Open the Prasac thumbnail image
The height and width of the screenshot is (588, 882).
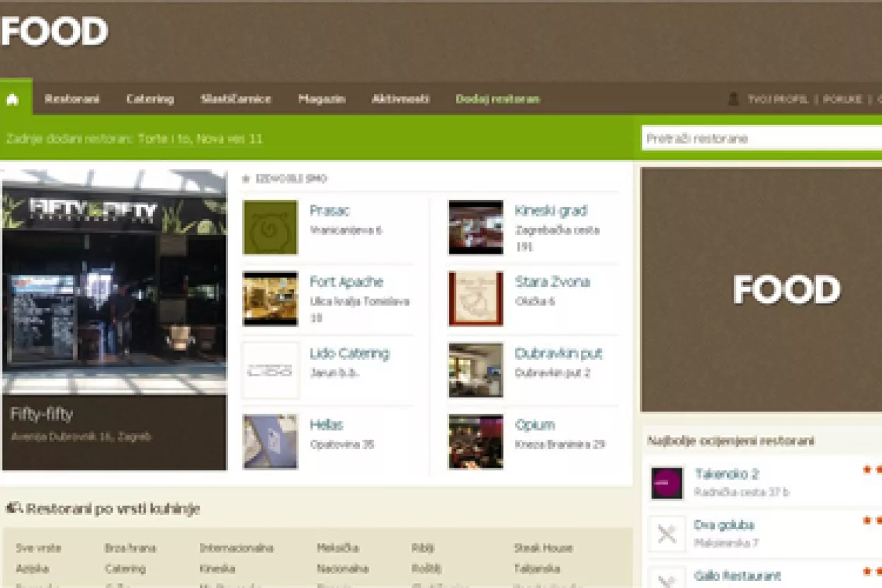point(271,227)
